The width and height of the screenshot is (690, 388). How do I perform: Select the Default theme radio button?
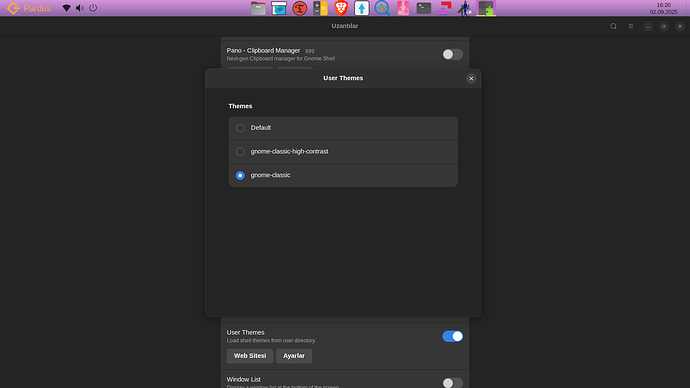[240, 128]
